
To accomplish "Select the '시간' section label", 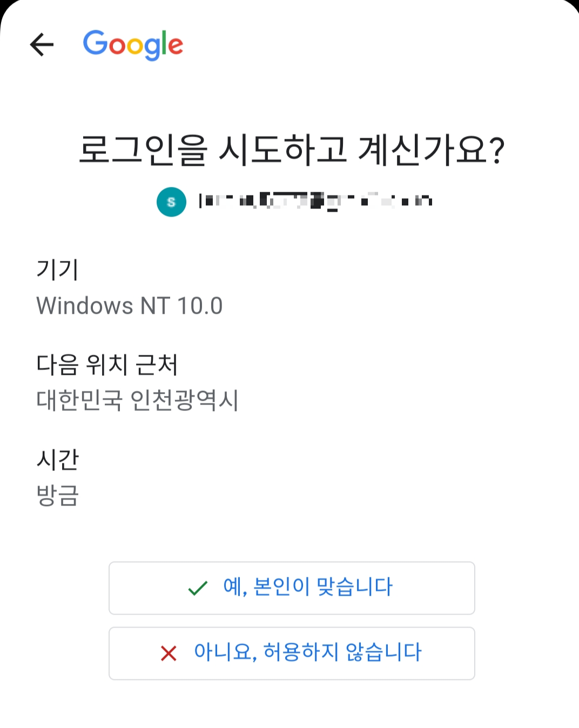I will tap(58, 460).
